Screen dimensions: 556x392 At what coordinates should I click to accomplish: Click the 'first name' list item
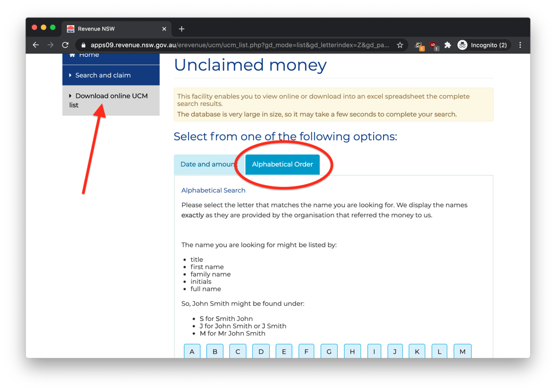207,267
